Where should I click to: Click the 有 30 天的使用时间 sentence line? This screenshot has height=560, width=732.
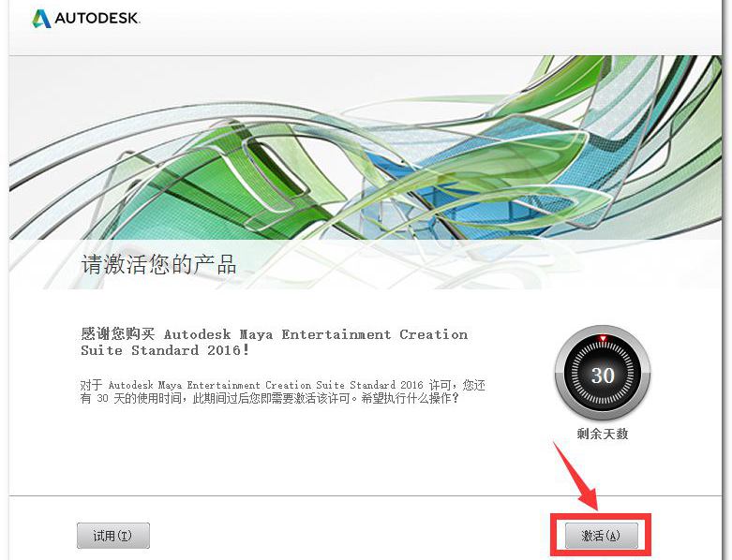click(x=270, y=398)
